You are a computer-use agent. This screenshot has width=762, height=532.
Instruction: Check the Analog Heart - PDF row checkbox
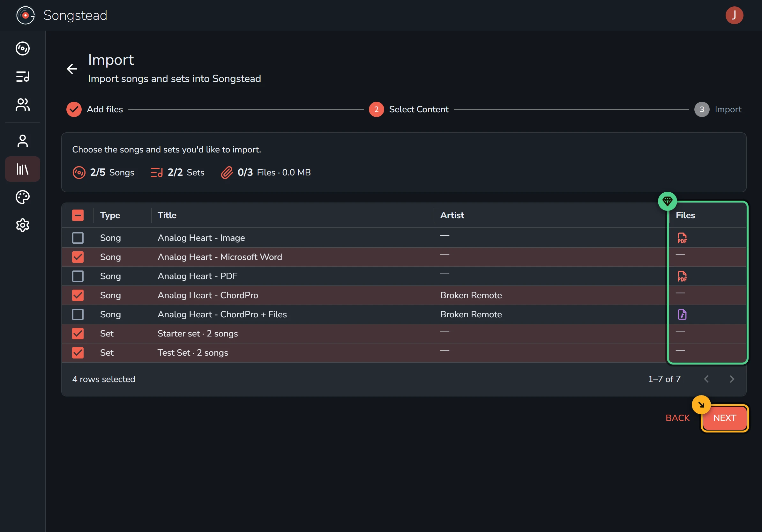78,276
